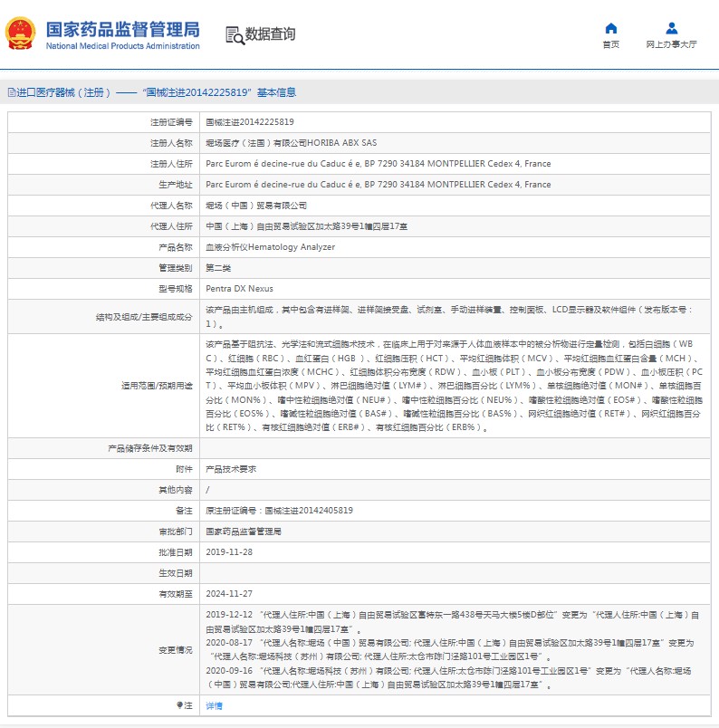Open 网上办事大厅 user icon
Screen dimensions: 719x728
pos(671,28)
